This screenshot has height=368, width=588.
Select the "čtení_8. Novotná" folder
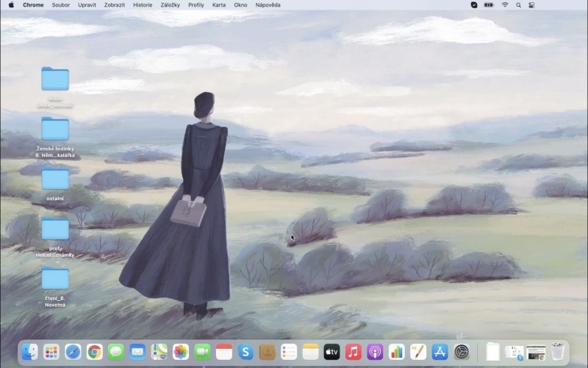point(55,279)
